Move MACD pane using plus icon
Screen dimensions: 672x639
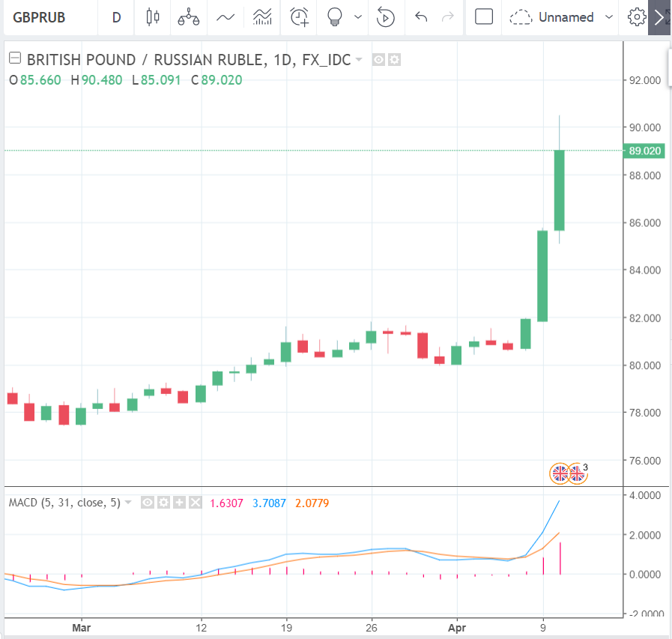[x=179, y=503]
